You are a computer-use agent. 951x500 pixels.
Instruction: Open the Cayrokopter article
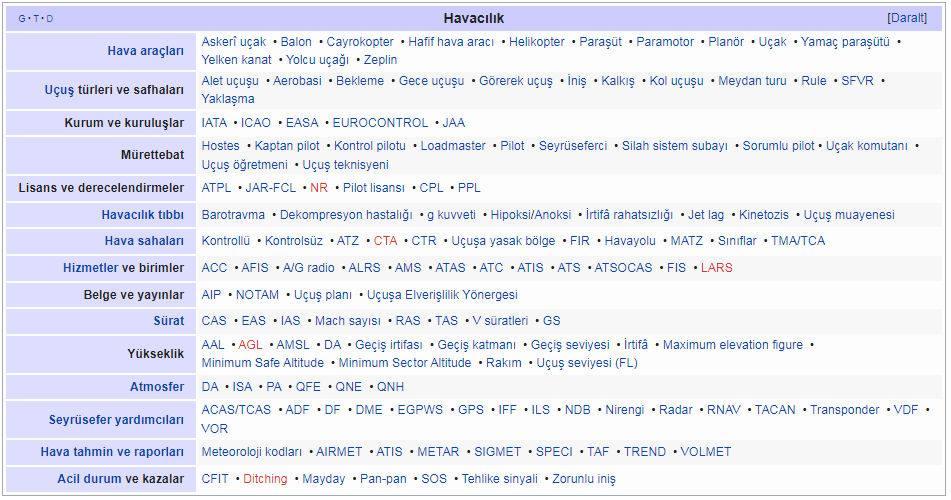click(360, 42)
